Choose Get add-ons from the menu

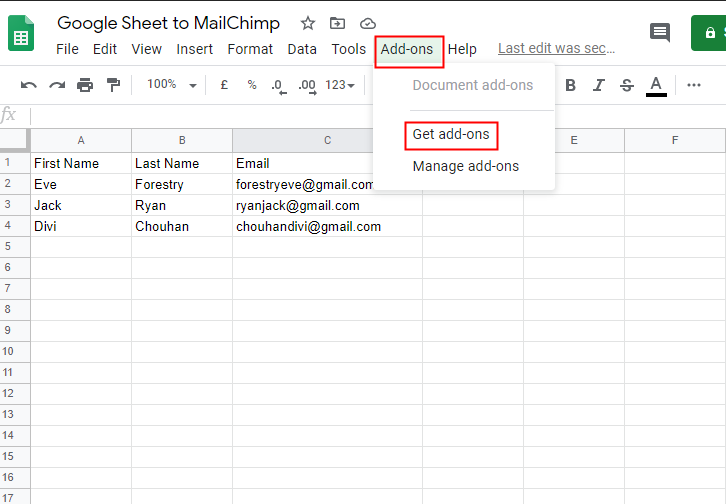451,134
